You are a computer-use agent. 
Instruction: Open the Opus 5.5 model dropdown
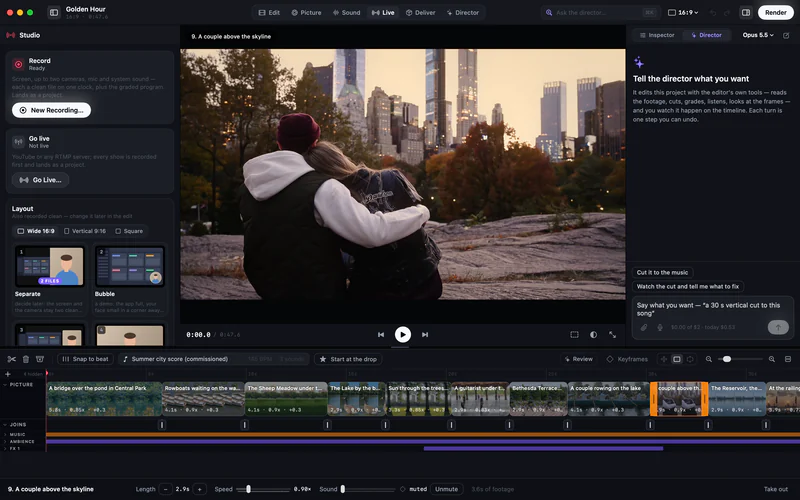758,35
